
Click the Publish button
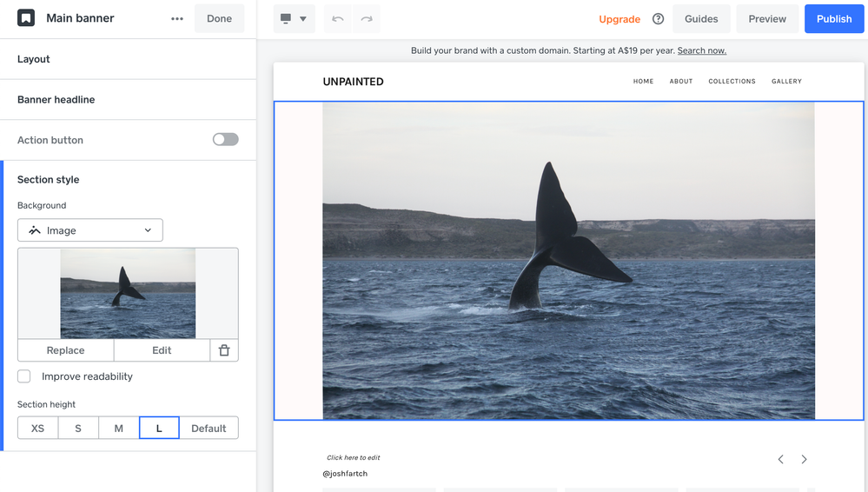[833, 18]
